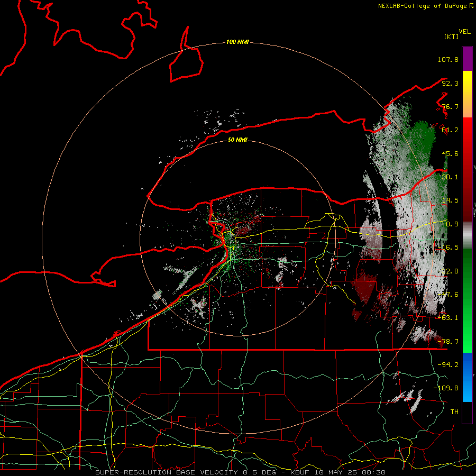Click the NEXLAB-College of DuPage credit text
The width and height of the screenshot is (476, 476).
(x=422, y=6)
